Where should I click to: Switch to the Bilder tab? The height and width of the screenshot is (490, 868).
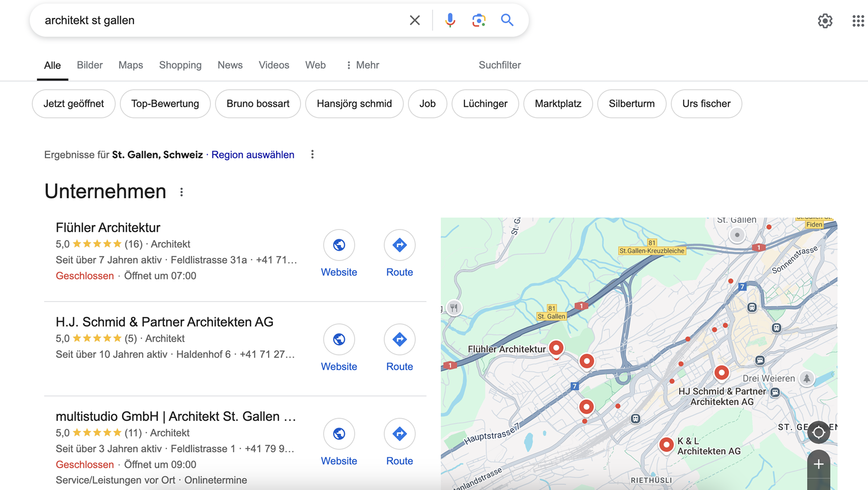click(90, 65)
